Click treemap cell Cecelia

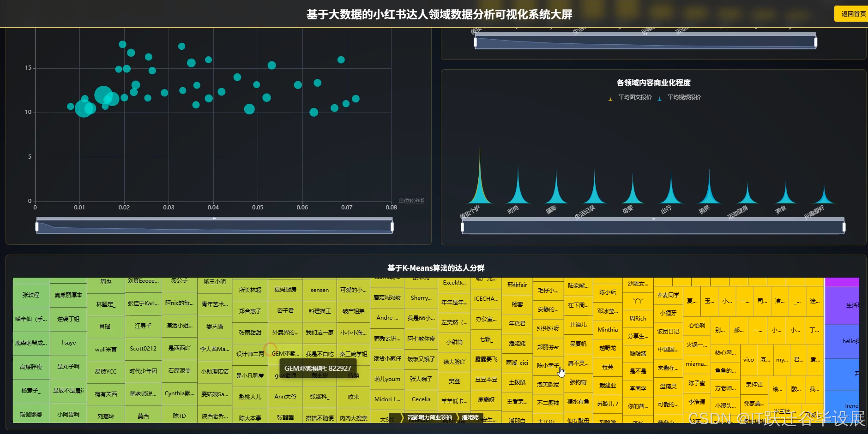click(x=421, y=399)
